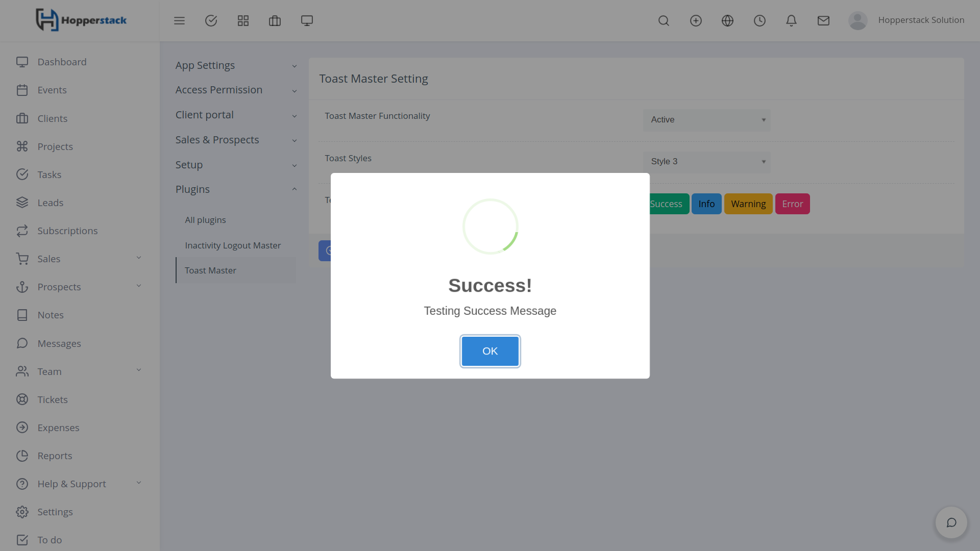Screen dimensions: 980x551
Task: Click the hamburger menu toggle icon
Action: 179,21
